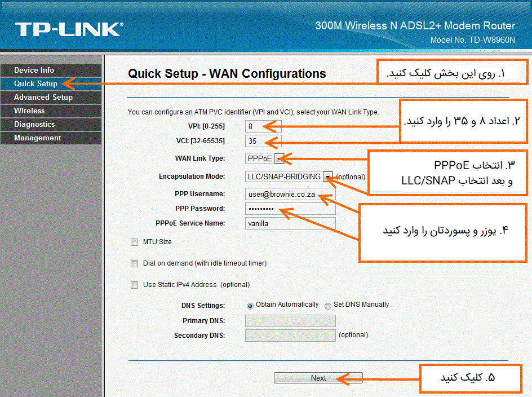Open the Device Info menu item
The width and height of the screenshot is (532, 397).
(51, 70)
